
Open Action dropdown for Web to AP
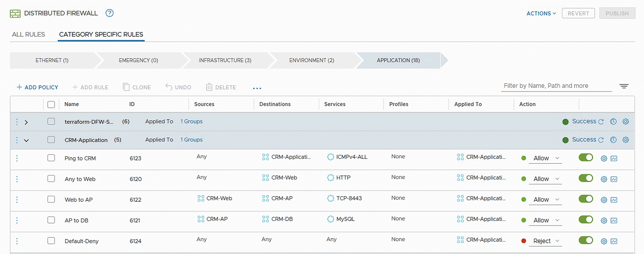546,200
